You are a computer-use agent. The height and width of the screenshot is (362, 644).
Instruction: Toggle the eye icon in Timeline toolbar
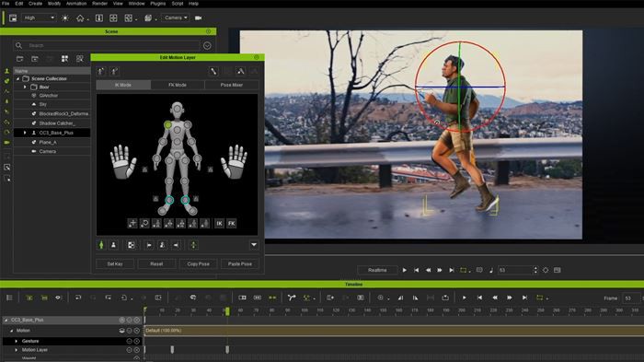pos(58,298)
